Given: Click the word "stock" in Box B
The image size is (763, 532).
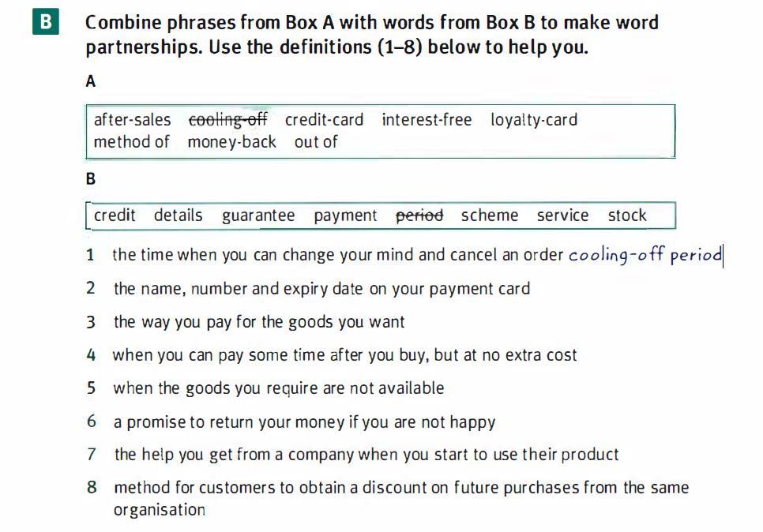Looking at the screenshot, I should [x=627, y=215].
